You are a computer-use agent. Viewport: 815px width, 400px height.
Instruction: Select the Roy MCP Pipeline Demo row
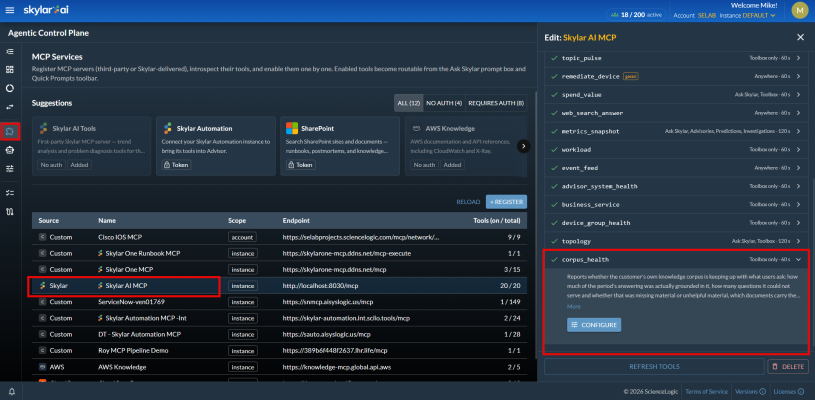click(279, 351)
